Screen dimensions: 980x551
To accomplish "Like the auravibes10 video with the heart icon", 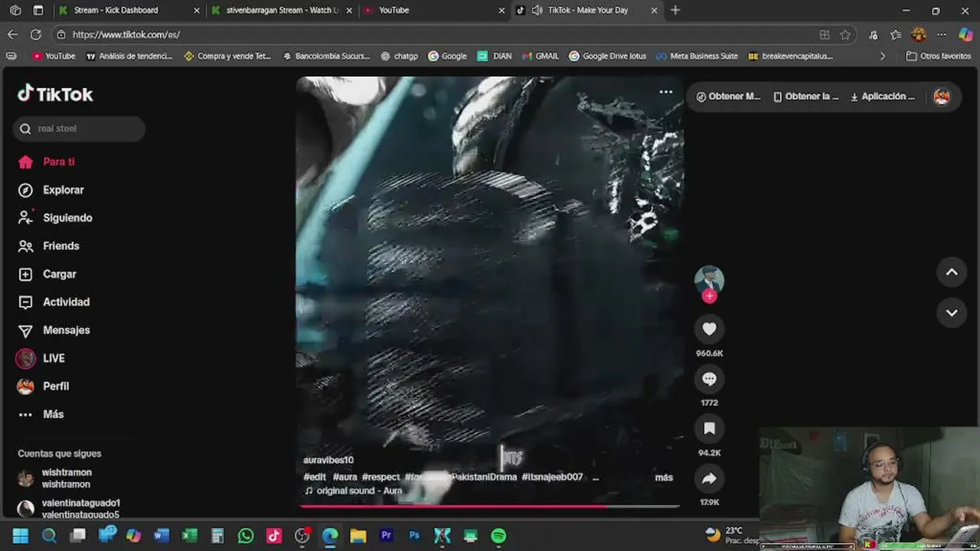I will pyautogui.click(x=709, y=328).
